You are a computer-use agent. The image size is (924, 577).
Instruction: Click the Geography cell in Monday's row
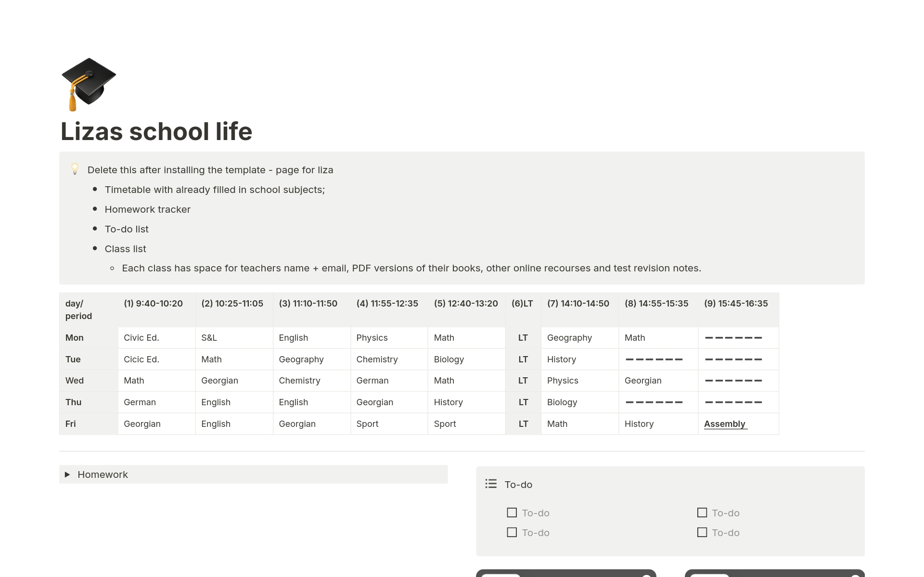(569, 337)
